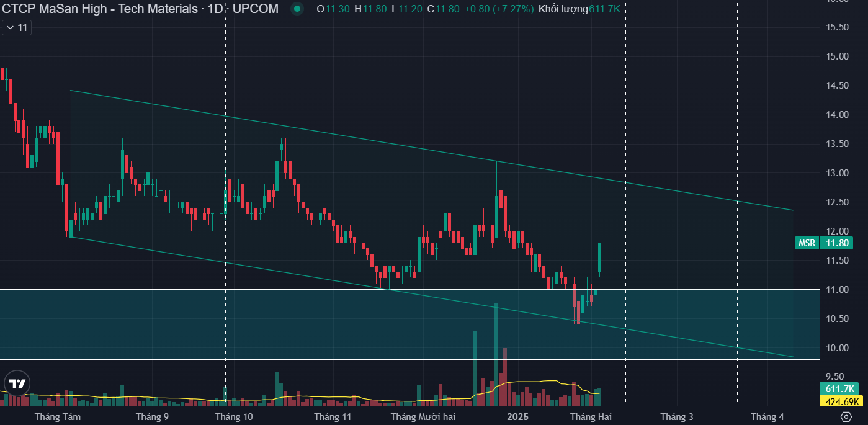The width and height of the screenshot is (868, 425).
Task: Click the Tháng 11 label on time axis
Action: (333, 417)
